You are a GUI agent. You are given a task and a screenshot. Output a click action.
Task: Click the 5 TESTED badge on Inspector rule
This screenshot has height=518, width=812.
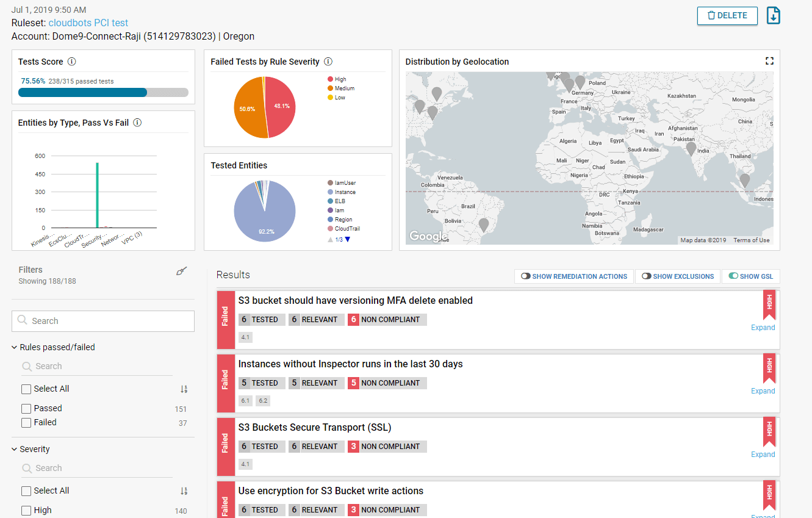[262, 383]
